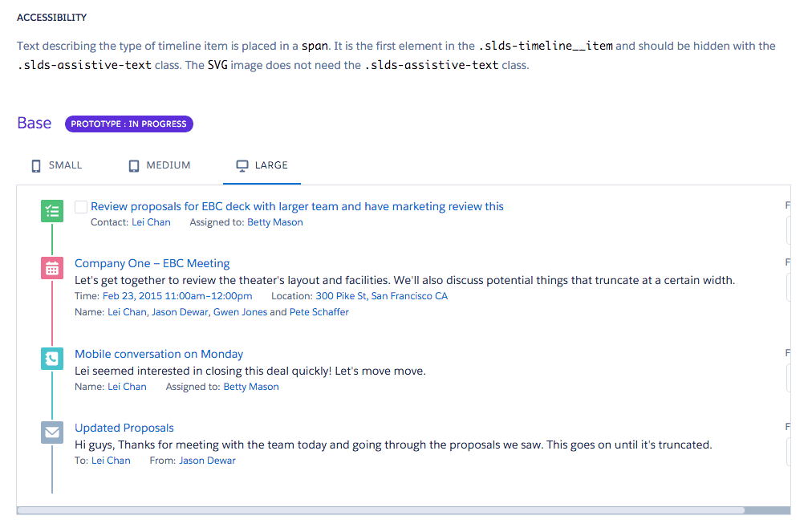Viewport: 808px width, 532px height.
Task: Open the 300 Pike St, San Francisco CA location
Action: click(x=382, y=296)
